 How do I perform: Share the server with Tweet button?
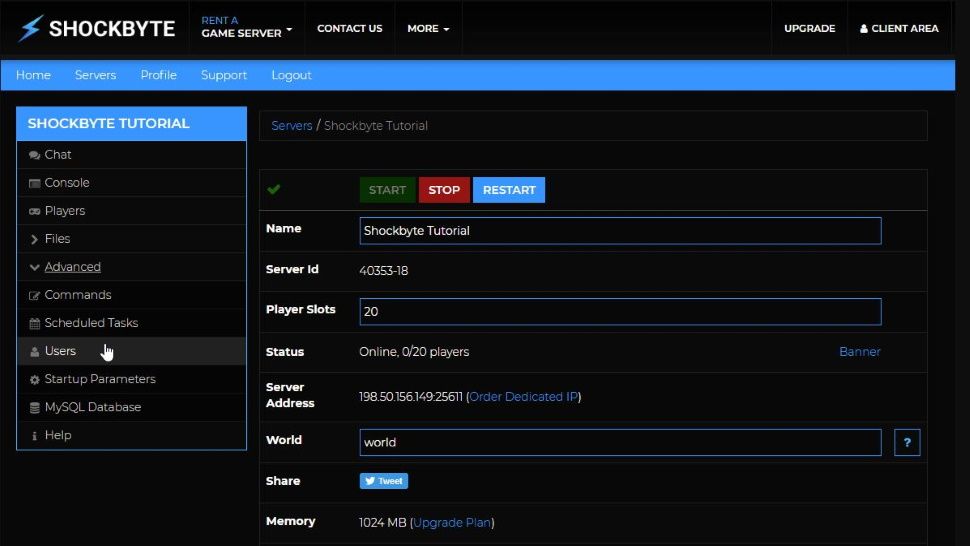(384, 481)
